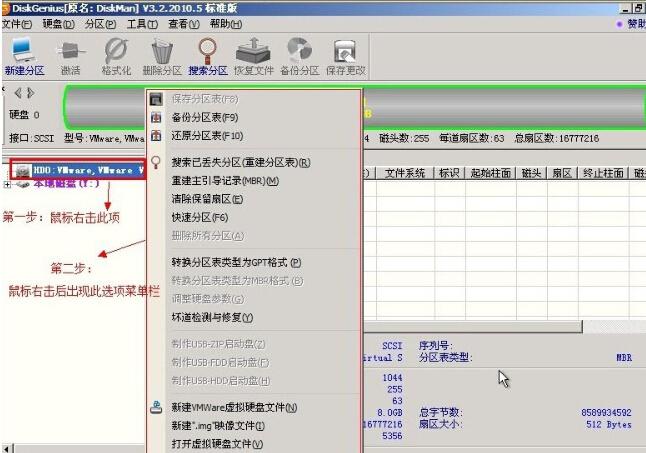Select the 本地磁盘 tree item
Viewport: 646px width, 453px height.
(66, 184)
